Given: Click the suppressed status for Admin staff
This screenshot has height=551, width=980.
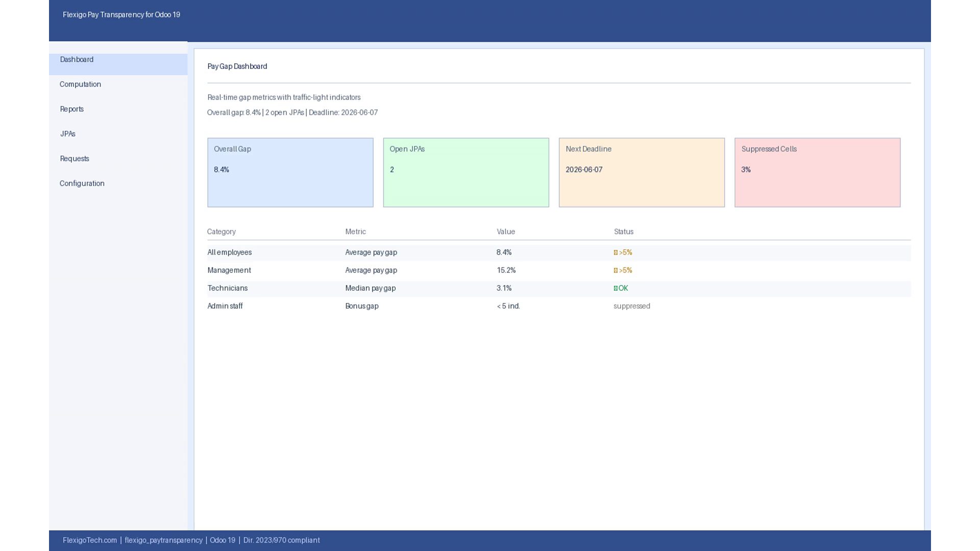Looking at the screenshot, I should [x=632, y=306].
